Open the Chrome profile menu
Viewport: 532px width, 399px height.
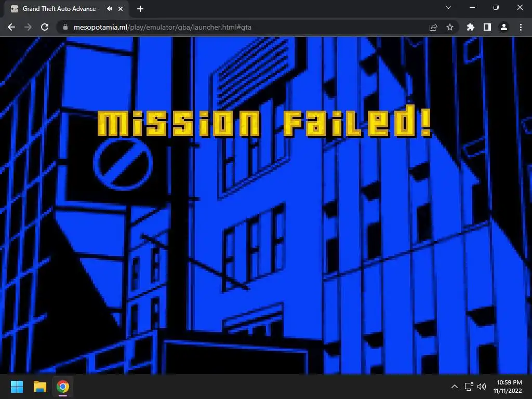[x=504, y=27]
